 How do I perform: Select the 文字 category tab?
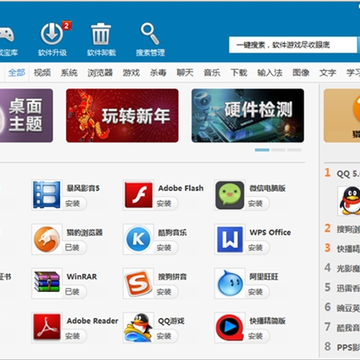coord(328,72)
